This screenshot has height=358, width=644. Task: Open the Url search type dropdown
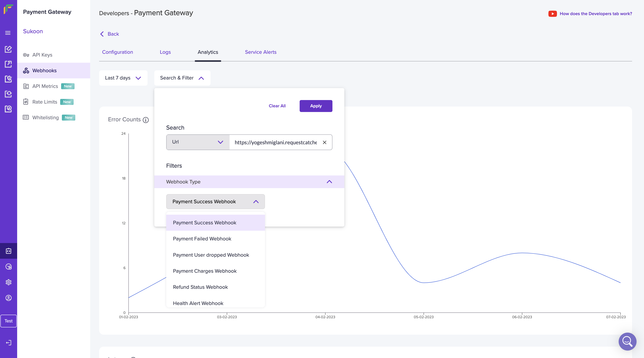pyautogui.click(x=198, y=142)
